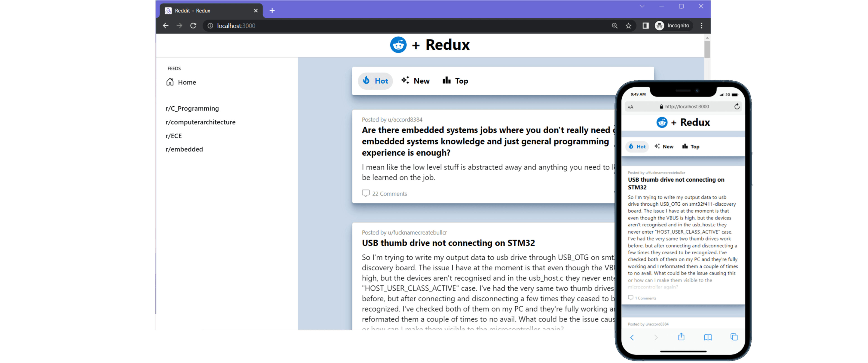Tap the 1 Comments icon on phone

click(x=630, y=298)
